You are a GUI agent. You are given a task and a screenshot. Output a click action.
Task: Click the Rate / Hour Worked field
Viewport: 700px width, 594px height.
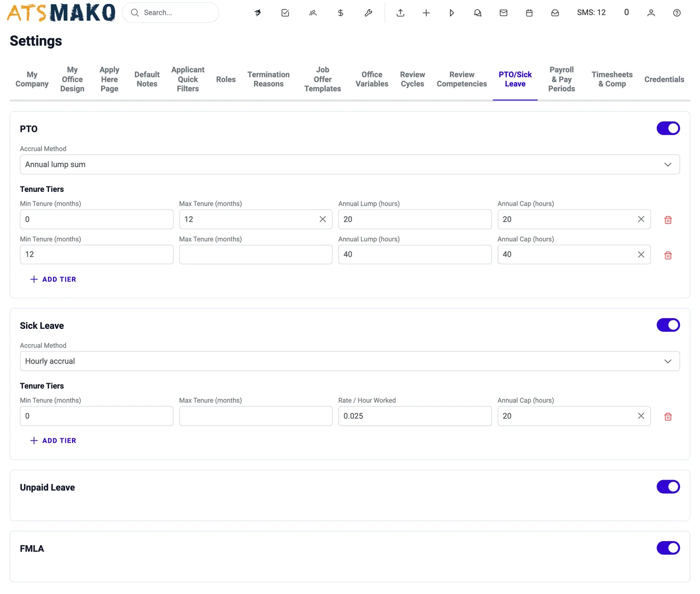(414, 416)
